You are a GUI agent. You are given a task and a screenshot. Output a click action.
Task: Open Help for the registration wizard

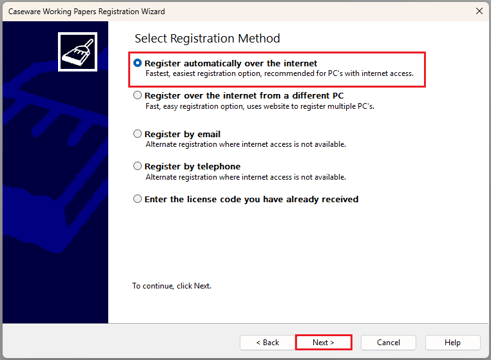[452, 342]
